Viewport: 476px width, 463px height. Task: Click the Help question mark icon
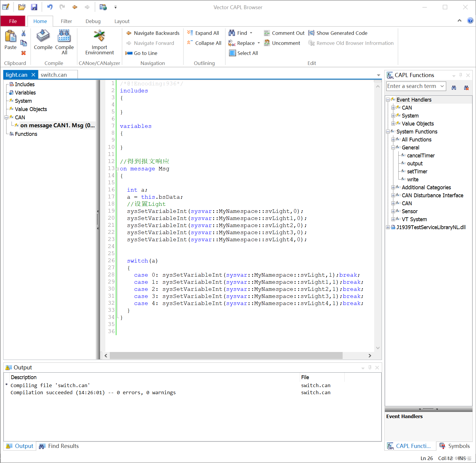pos(470,20)
